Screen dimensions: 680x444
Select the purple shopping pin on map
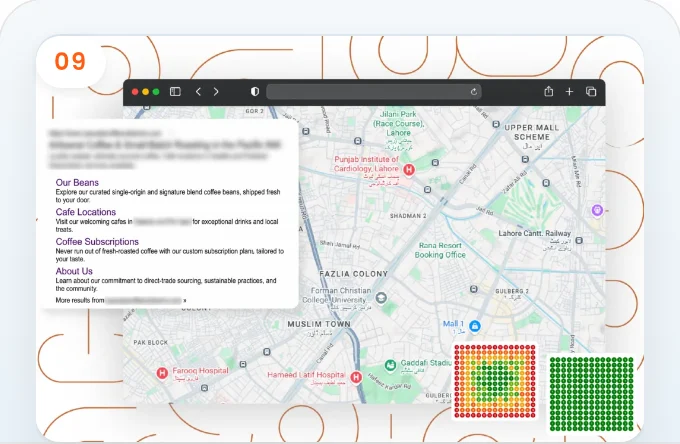click(x=597, y=211)
